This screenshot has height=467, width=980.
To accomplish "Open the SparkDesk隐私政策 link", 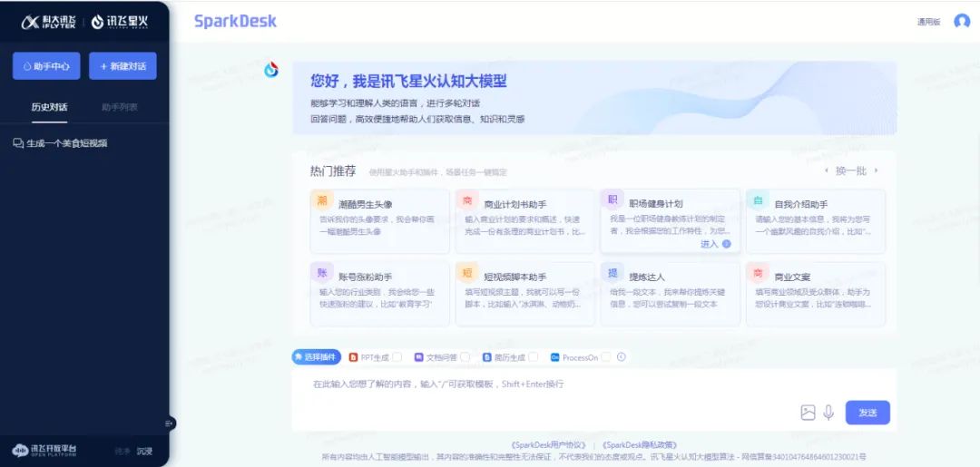I will [640, 444].
